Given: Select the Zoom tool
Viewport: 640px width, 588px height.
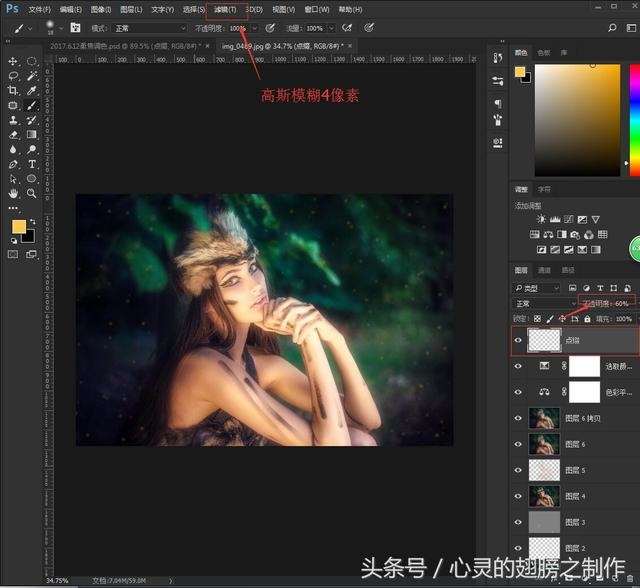Looking at the screenshot, I should 31,193.
